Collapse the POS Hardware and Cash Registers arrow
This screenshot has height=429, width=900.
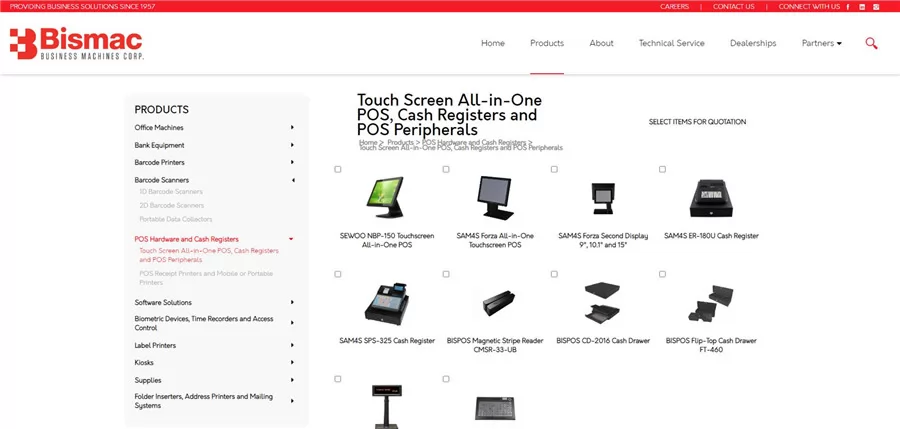coord(291,239)
